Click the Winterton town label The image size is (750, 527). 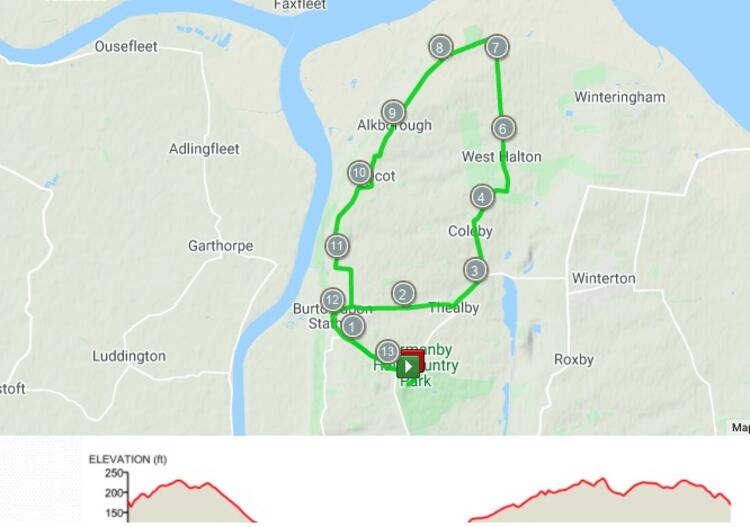604,278
